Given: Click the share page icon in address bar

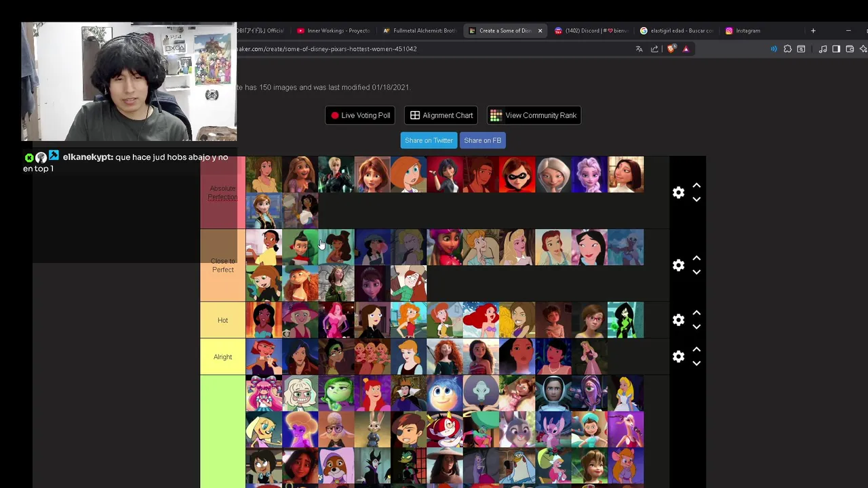Looking at the screenshot, I should click(654, 49).
